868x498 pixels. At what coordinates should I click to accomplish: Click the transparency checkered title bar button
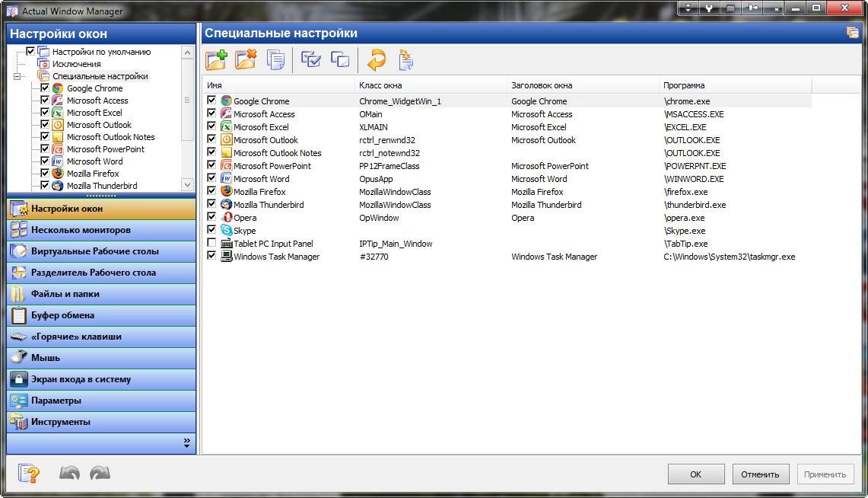click(x=731, y=8)
